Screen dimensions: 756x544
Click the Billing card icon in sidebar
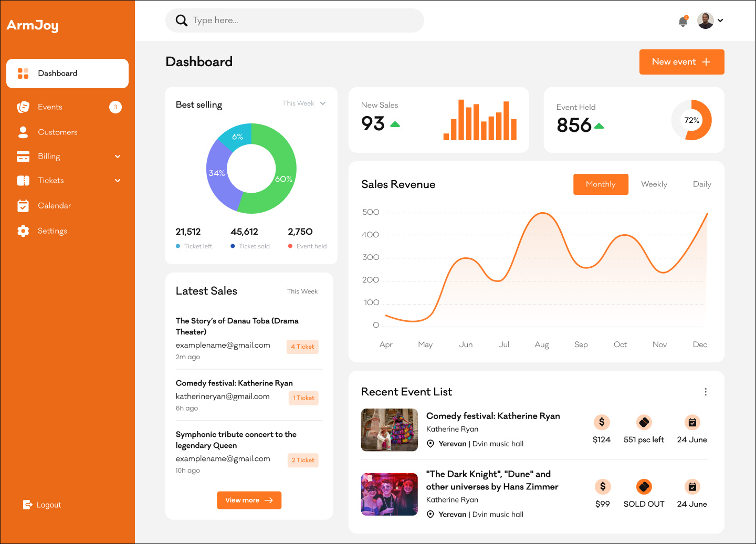(x=23, y=156)
